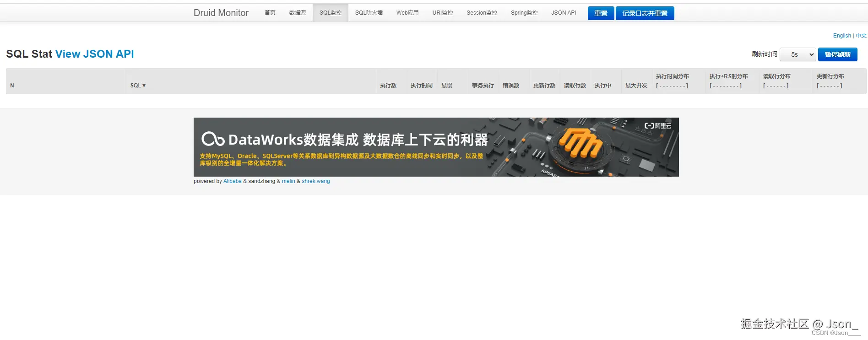Switch language to English
Viewport: 868px width, 340px height.
coord(842,36)
